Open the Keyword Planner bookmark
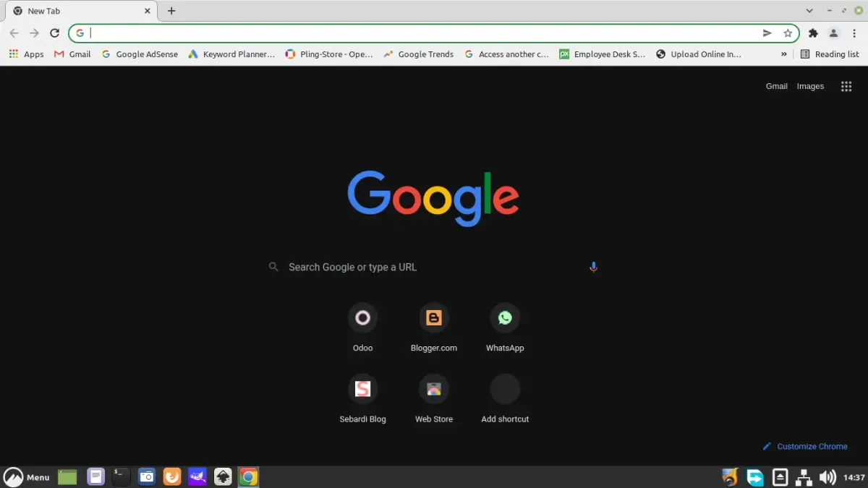Image resolution: width=868 pixels, height=488 pixels. coord(231,54)
